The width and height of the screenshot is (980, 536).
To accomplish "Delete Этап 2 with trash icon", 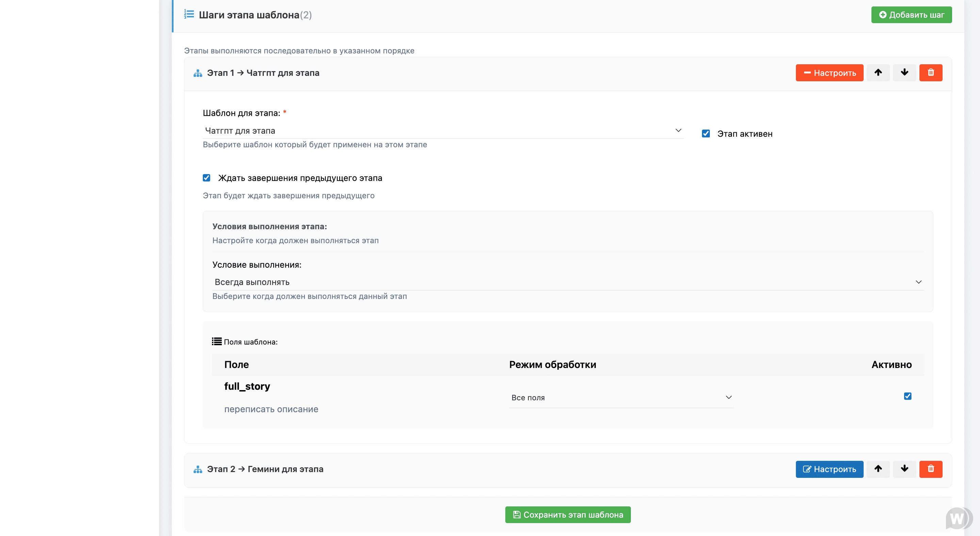I will click(x=931, y=469).
